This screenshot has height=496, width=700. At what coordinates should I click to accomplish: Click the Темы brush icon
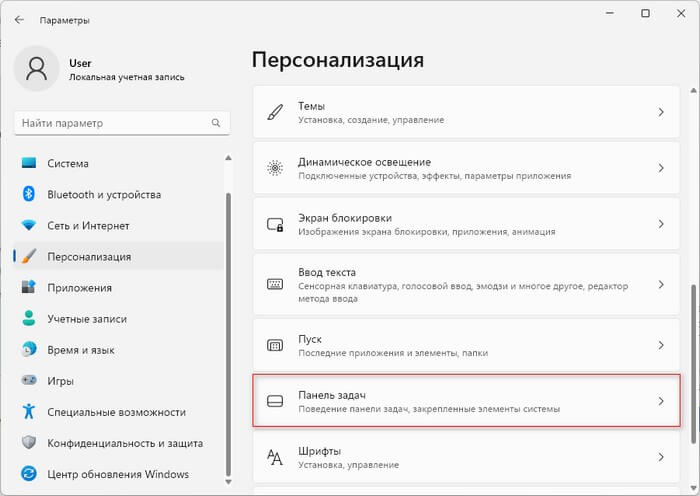[x=275, y=112]
